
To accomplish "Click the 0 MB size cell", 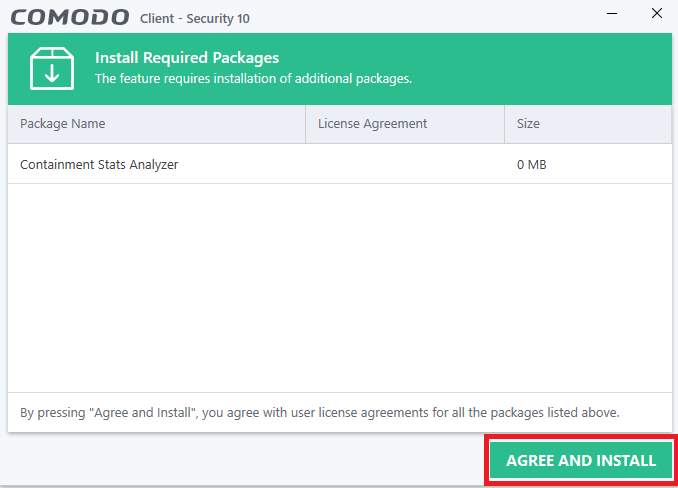I will (x=531, y=165).
